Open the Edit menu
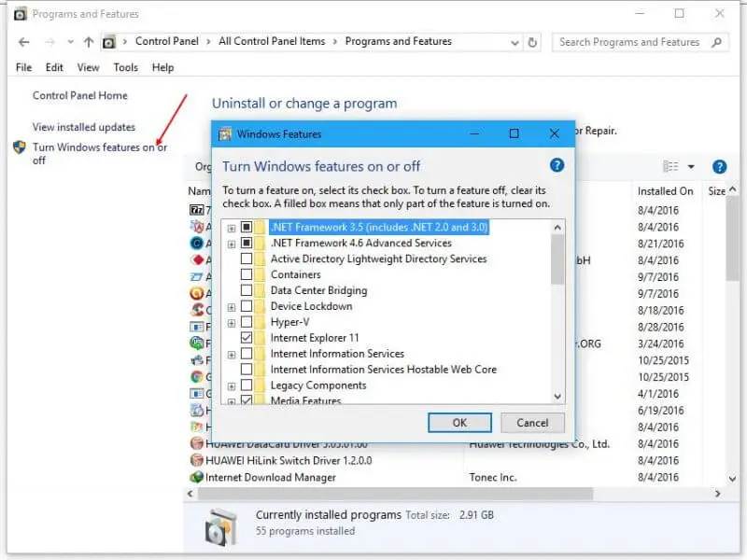This screenshot has height=560, width=747. click(x=54, y=67)
